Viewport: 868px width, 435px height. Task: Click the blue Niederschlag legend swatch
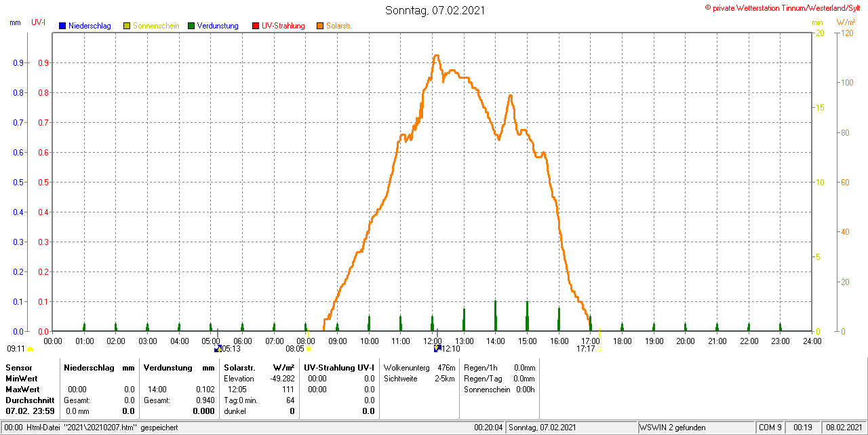(62, 26)
